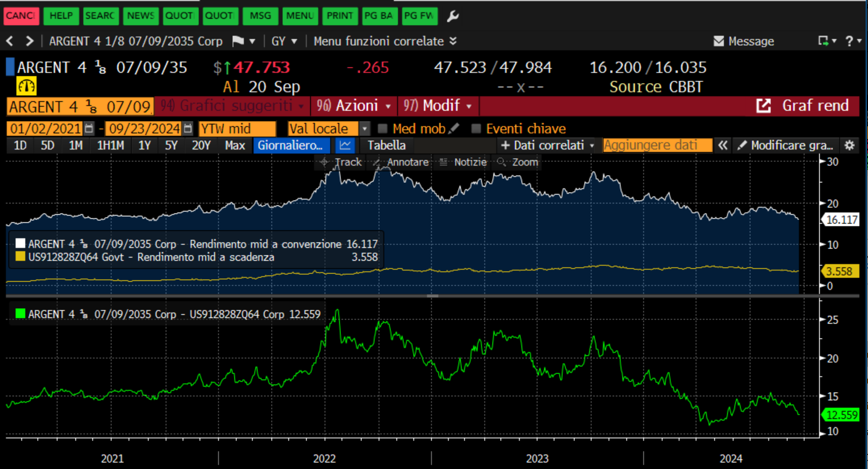Select the 1M time range
The image size is (868, 469).
pyautogui.click(x=76, y=145)
